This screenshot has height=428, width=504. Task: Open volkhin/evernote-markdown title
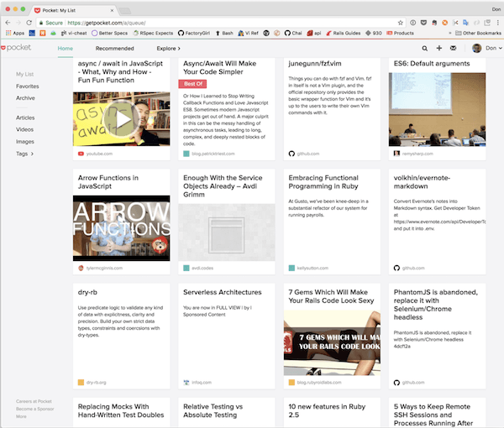click(x=422, y=182)
